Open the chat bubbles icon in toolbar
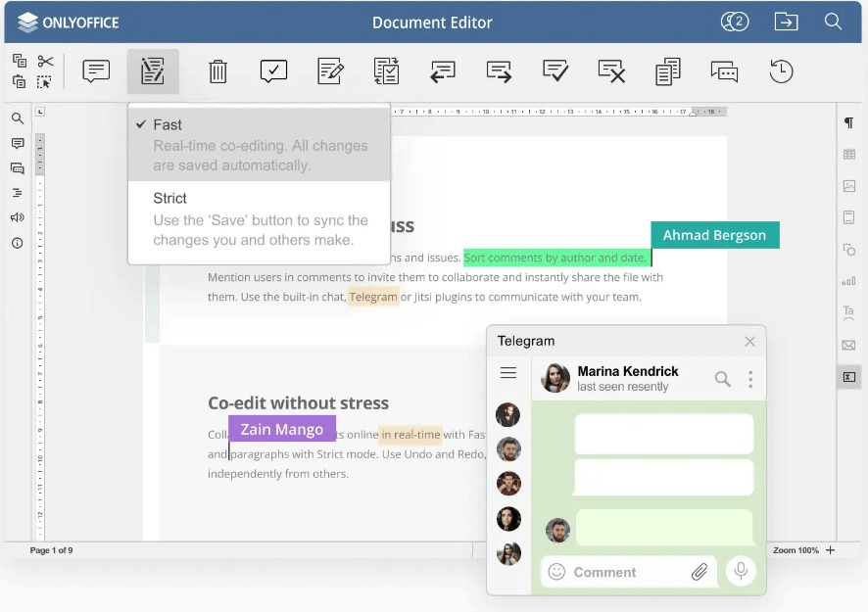 pyautogui.click(x=724, y=71)
